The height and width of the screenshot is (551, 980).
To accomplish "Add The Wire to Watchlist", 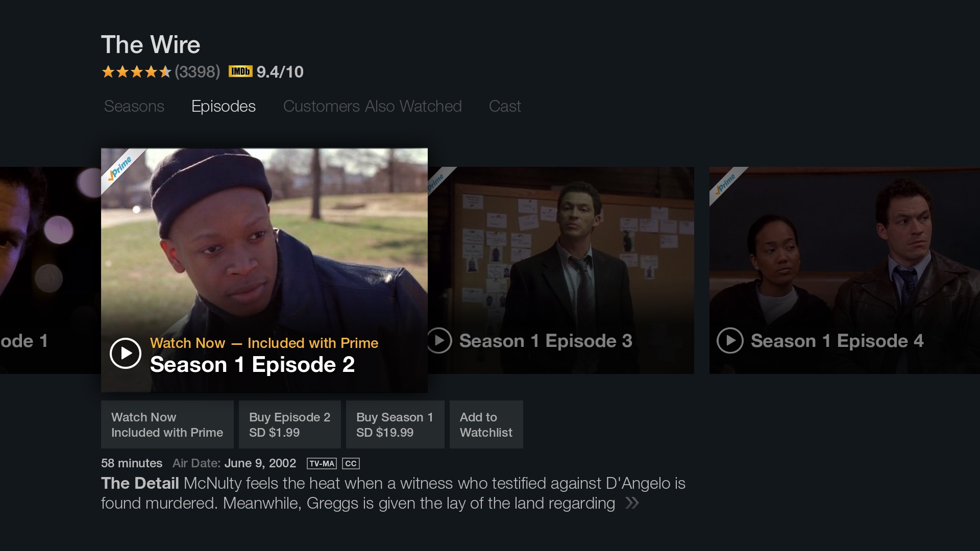I will [486, 424].
